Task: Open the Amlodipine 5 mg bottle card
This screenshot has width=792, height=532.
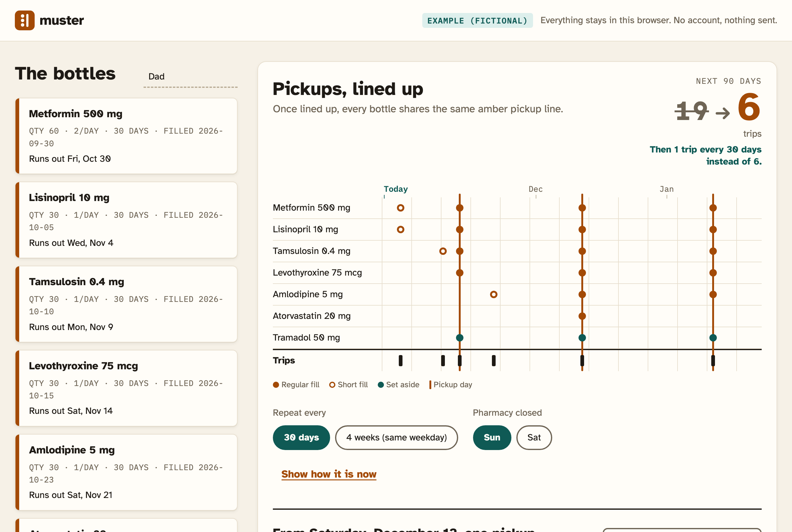Action: click(x=126, y=472)
